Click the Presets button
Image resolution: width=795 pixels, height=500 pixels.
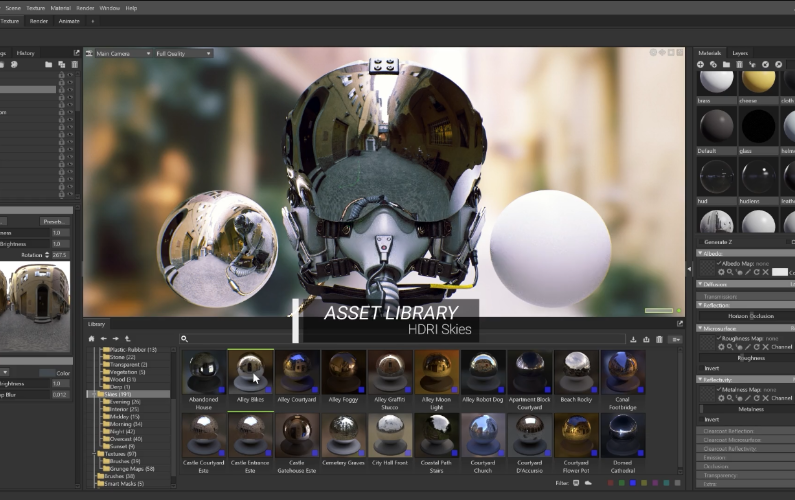click(53, 221)
